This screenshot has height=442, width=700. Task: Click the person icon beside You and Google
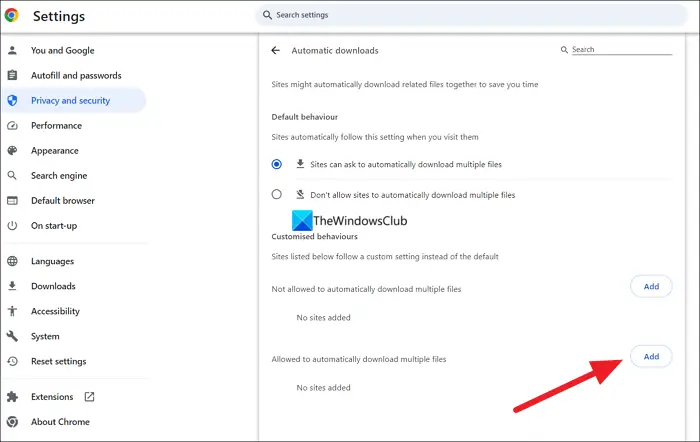pos(12,50)
